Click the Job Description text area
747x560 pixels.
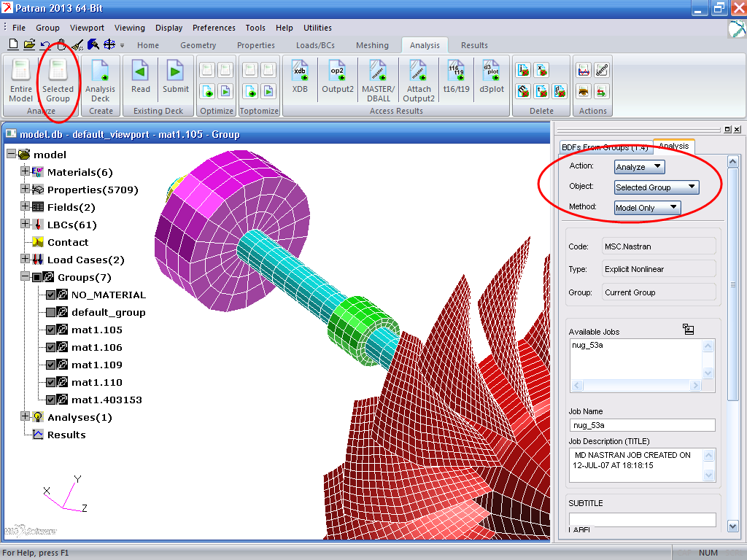(x=636, y=464)
